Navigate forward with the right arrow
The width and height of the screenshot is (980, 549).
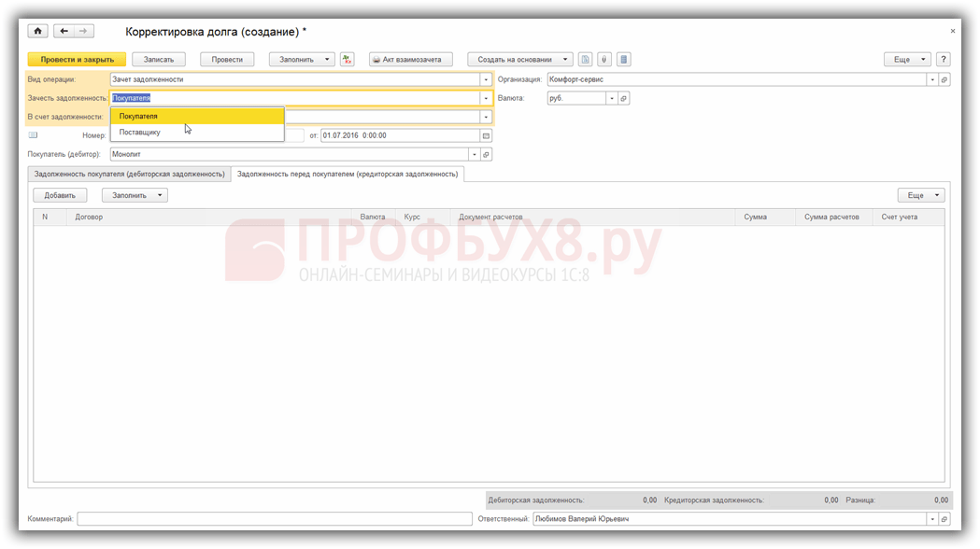coord(84,31)
